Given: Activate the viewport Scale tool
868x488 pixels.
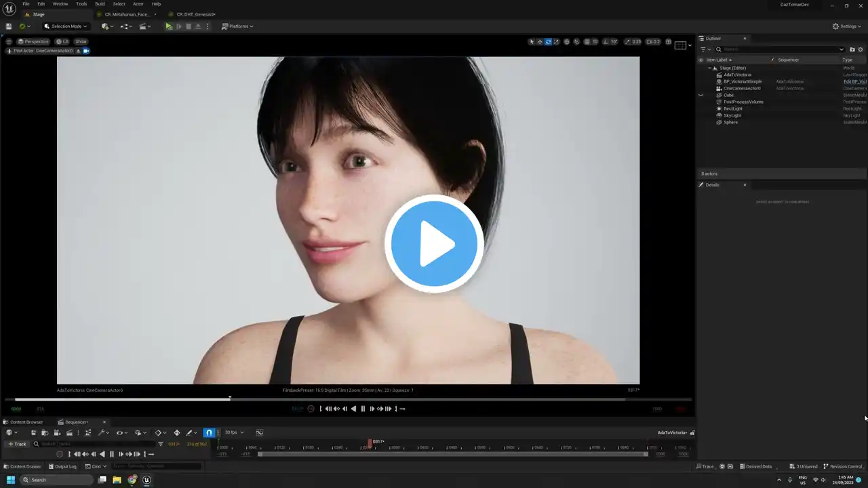Looking at the screenshot, I should (556, 42).
